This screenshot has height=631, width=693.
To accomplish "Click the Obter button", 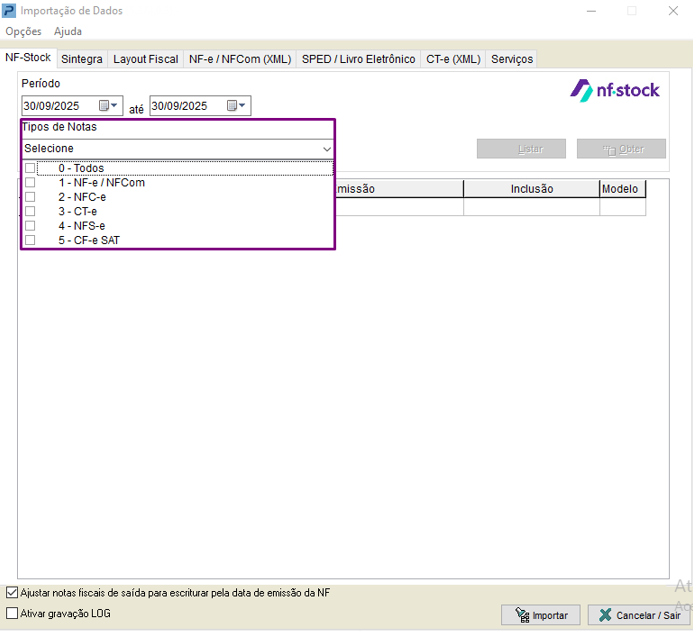I will [621, 149].
